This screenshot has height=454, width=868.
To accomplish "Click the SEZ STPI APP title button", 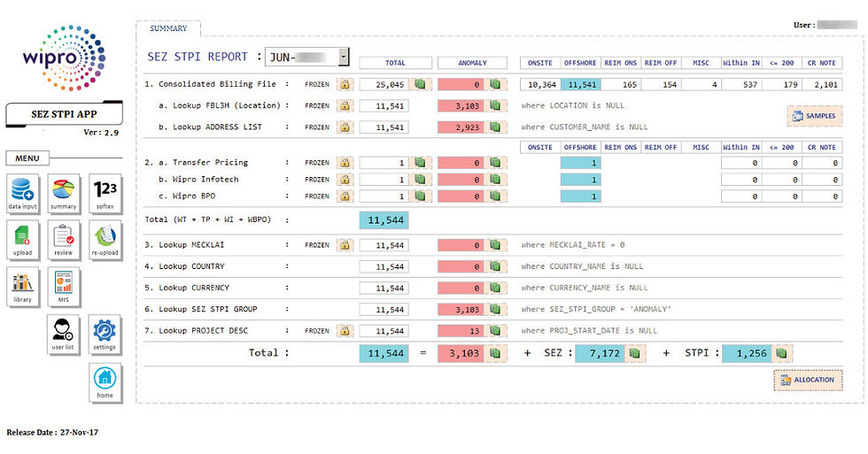I will click(x=64, y=114).
